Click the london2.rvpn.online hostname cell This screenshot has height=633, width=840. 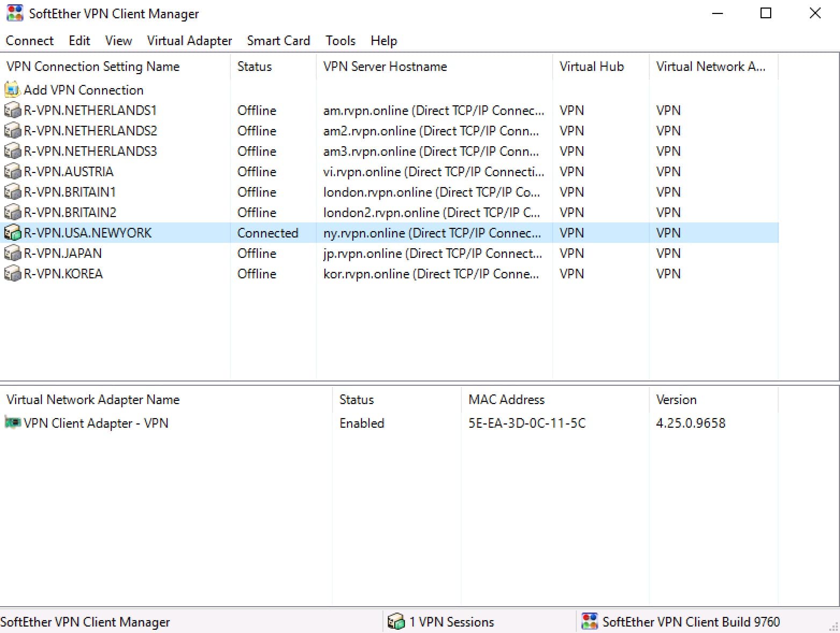[x=432, y=212]
